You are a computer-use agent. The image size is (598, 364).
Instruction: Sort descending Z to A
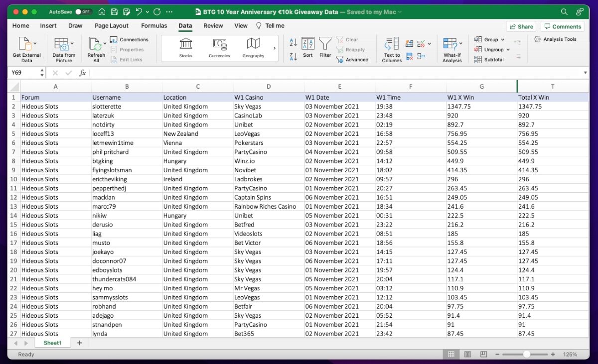293,56
